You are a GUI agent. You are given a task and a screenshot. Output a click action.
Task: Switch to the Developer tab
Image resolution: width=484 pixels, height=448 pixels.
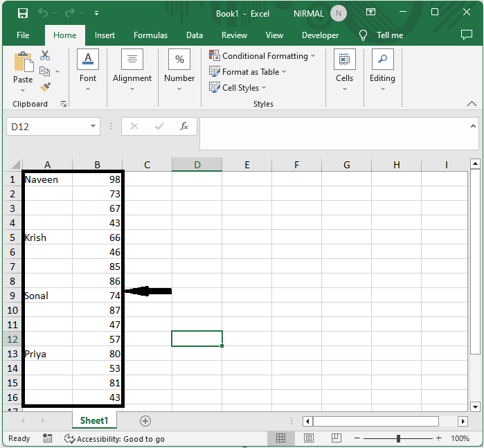[320, 35]
